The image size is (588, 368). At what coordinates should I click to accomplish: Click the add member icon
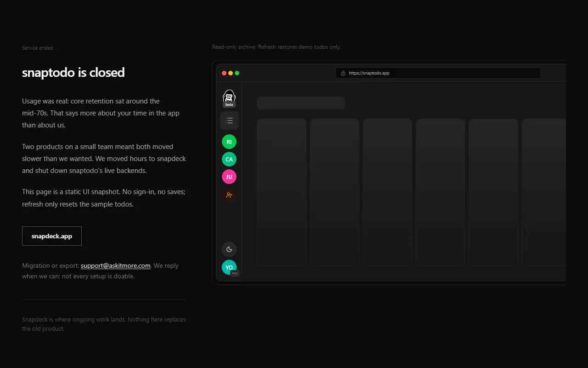229,195
